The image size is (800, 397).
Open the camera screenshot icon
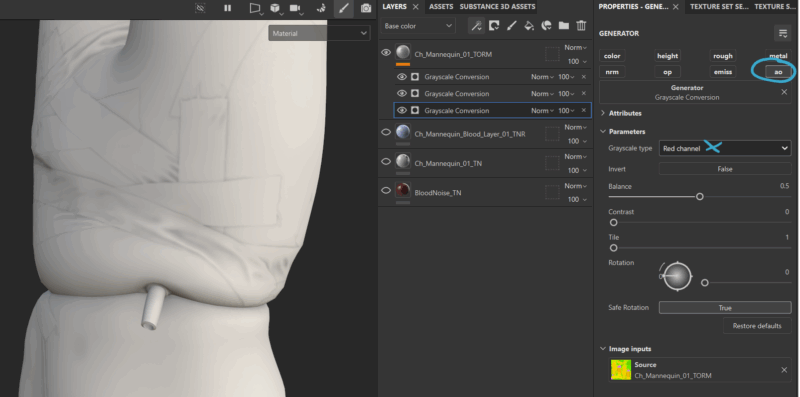[366, 8]
